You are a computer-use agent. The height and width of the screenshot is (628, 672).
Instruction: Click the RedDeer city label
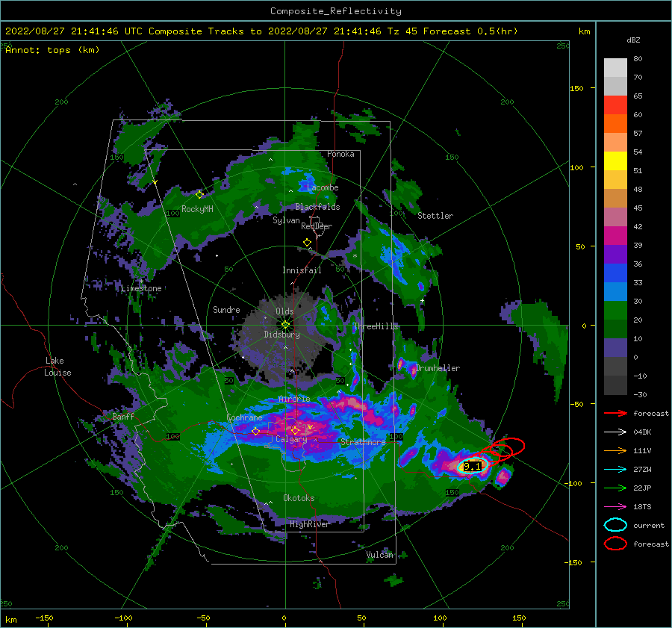point(317,226)
